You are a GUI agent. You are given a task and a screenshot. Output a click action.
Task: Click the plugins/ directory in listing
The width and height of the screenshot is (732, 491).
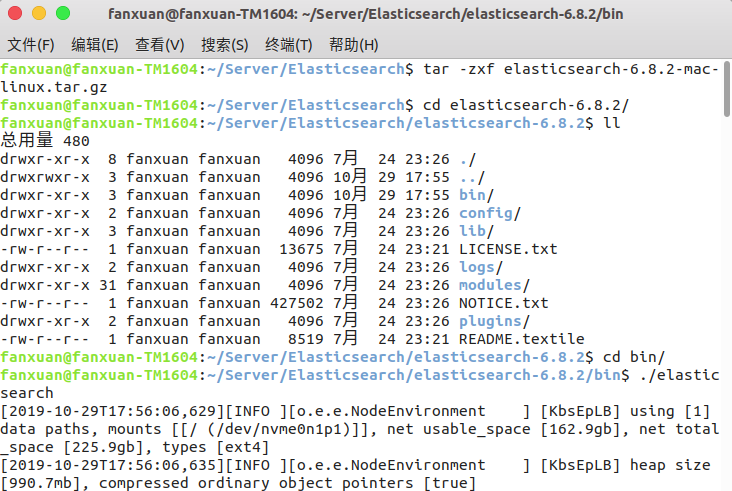pos(494,322)
